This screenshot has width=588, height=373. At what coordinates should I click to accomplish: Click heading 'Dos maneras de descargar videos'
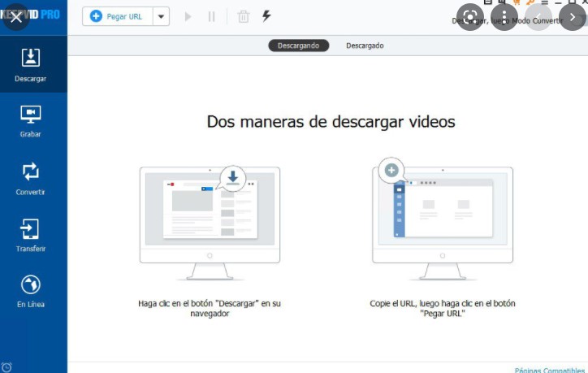pyautogui.click(x=331, y=122)
